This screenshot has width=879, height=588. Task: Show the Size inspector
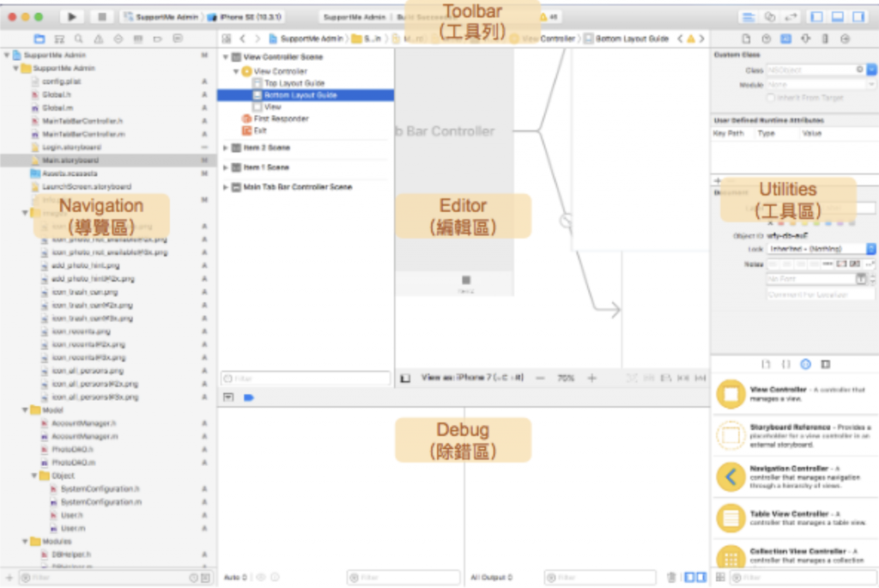825,39
